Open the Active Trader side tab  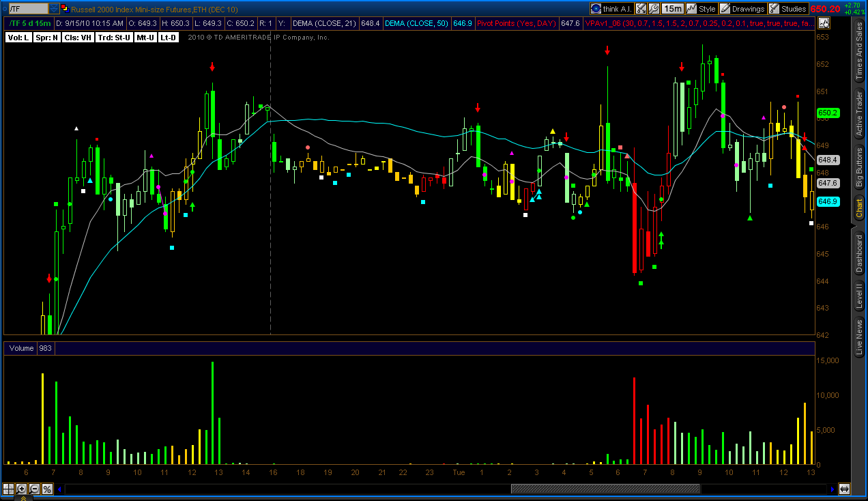[859, 114]
